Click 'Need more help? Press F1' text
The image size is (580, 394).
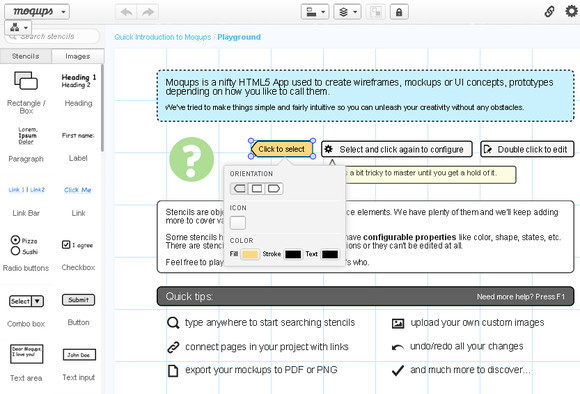[520, 297]
